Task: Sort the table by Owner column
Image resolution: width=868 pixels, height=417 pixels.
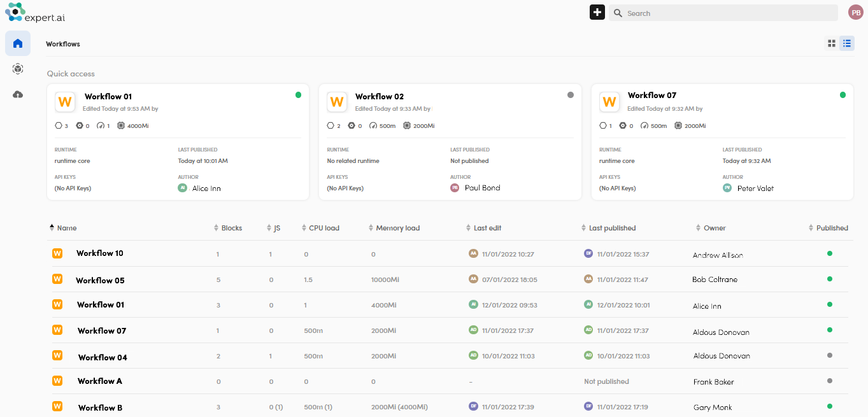Action: coord(714,228)
